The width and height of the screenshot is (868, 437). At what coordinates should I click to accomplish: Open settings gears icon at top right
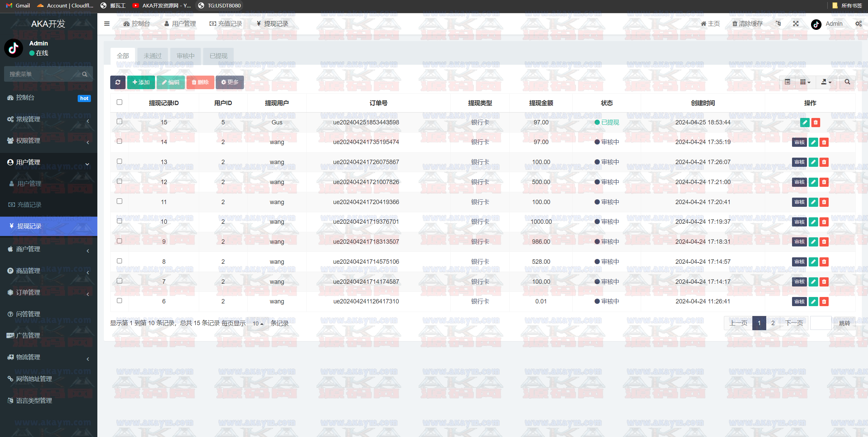858,24
